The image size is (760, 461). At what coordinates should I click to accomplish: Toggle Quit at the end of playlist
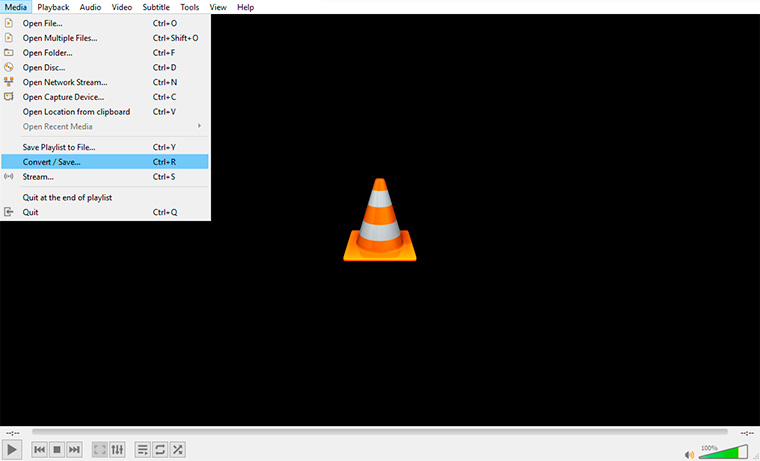point(105,197)
